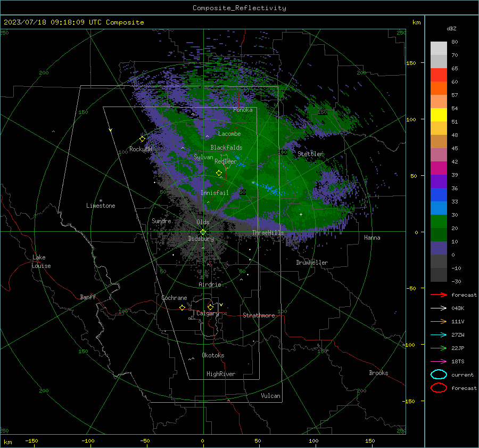Click the Vulcan city label
Viewport: 479px width, 448px height.
click(270, 396)
